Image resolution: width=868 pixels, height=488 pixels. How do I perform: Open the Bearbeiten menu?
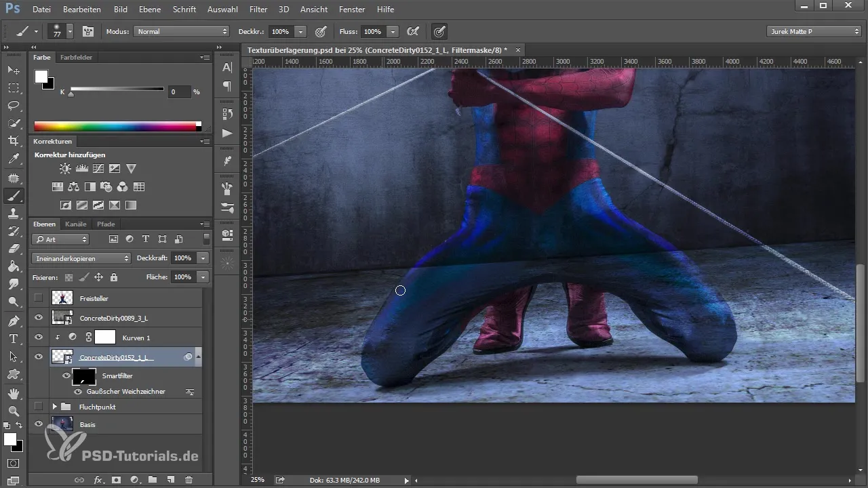[81, 9]
